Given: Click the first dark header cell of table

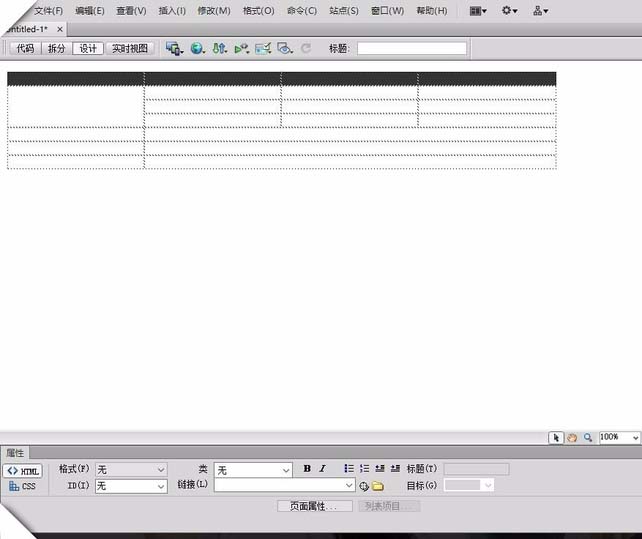Looking at the screenshot, I should point(76,79).
